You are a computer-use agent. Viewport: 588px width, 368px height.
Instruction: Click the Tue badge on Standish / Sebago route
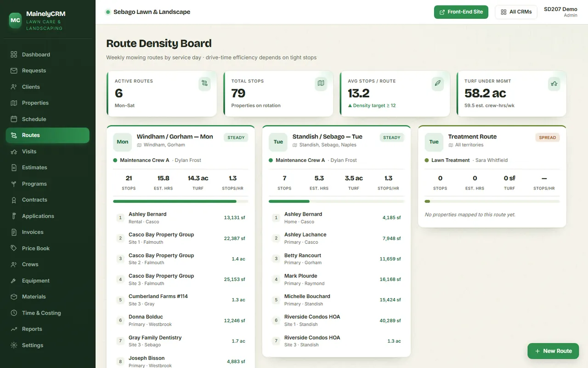(x=278, y=142)
